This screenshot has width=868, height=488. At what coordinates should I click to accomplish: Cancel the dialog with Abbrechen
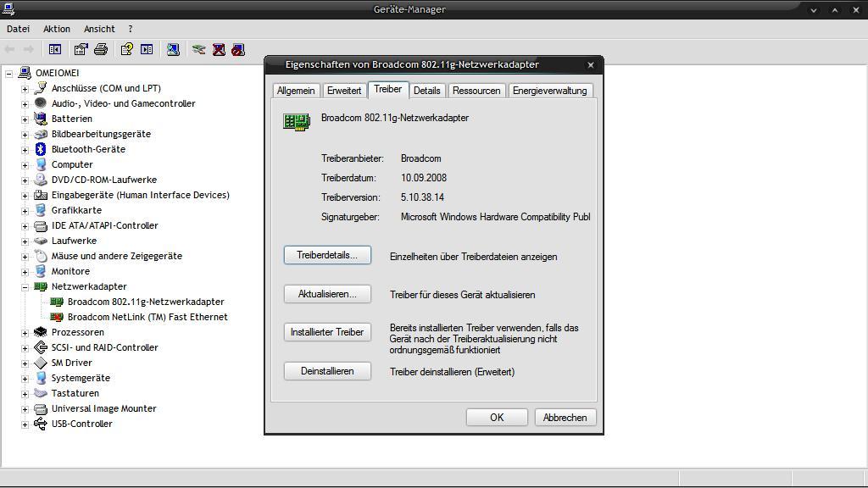point(565,417)
